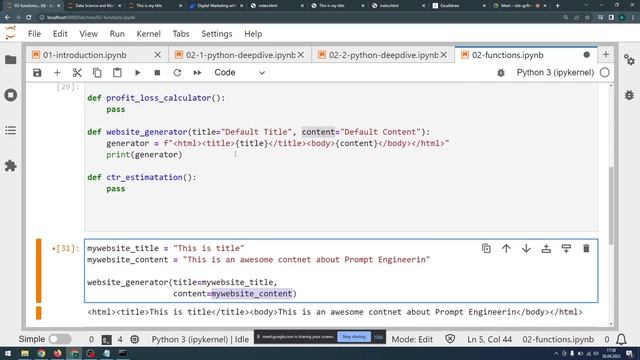Open the File Browser folder sidebar icon
This screenshot has height=360, width=640.
coord(11,60)
